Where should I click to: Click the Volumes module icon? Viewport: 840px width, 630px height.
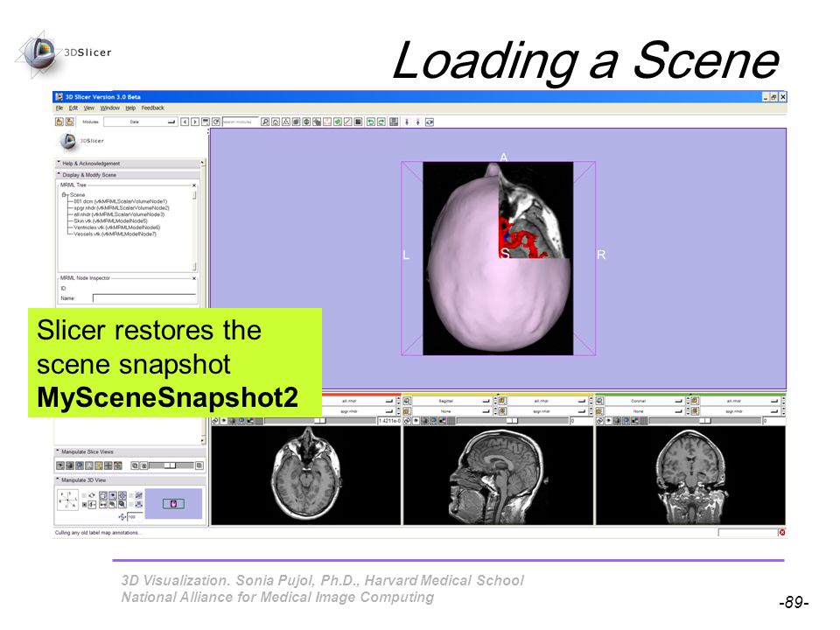tap(296, 122)
